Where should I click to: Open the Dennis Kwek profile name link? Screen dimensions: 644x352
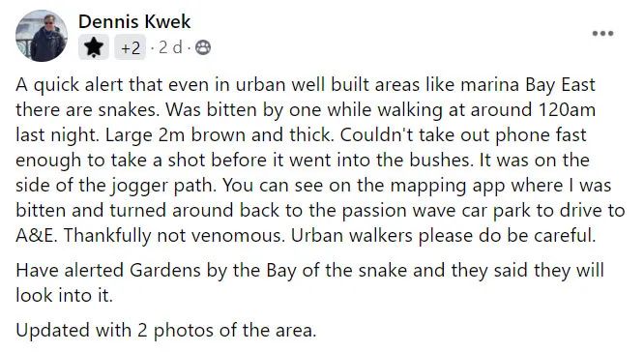134,21
